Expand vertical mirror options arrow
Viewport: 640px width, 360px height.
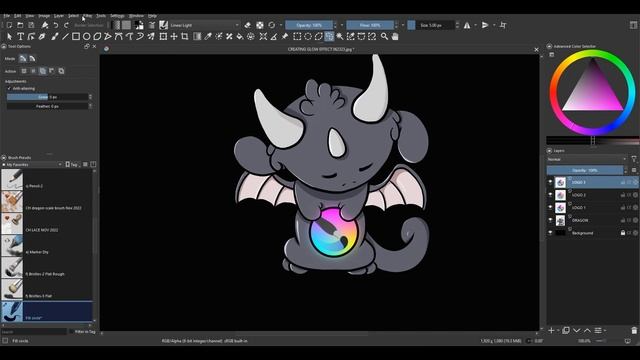tap(494, 25)
